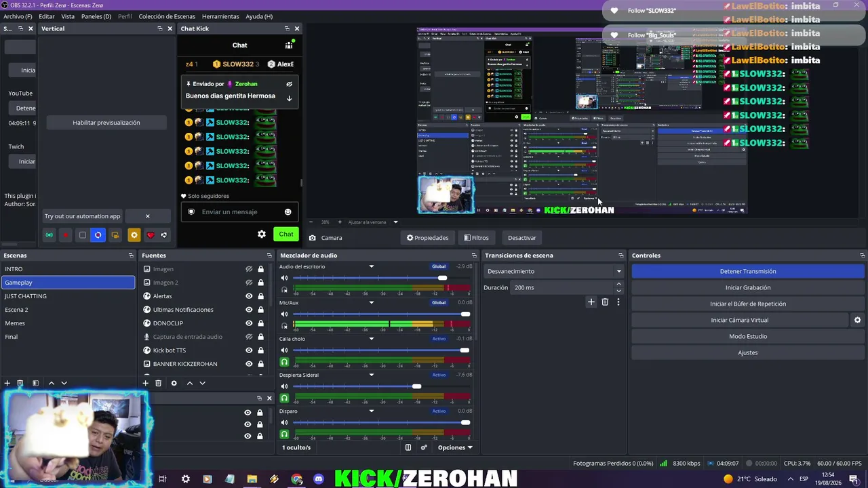Open the orange settings gear in Vertical dock
This screenshot has width=868, height=488.
[x=134, y=235]
